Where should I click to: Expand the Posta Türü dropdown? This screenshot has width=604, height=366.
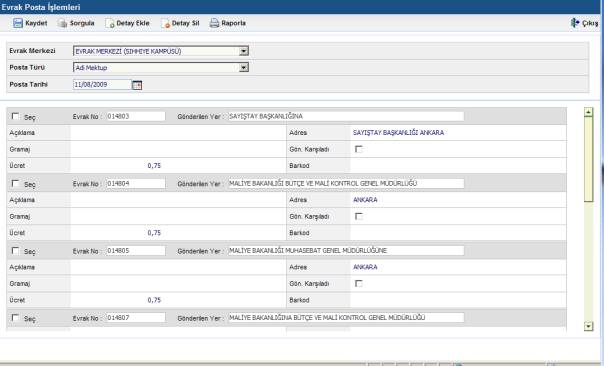click(243, 67)
